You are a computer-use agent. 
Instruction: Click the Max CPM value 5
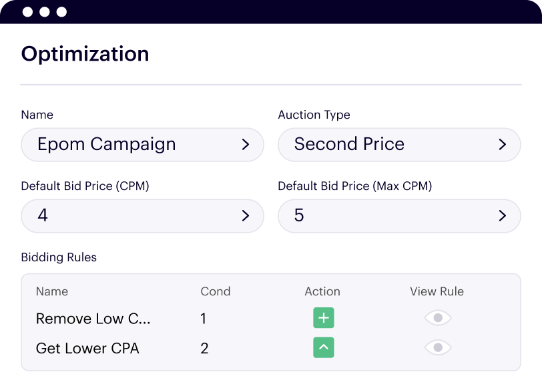(x=299, y=215)
